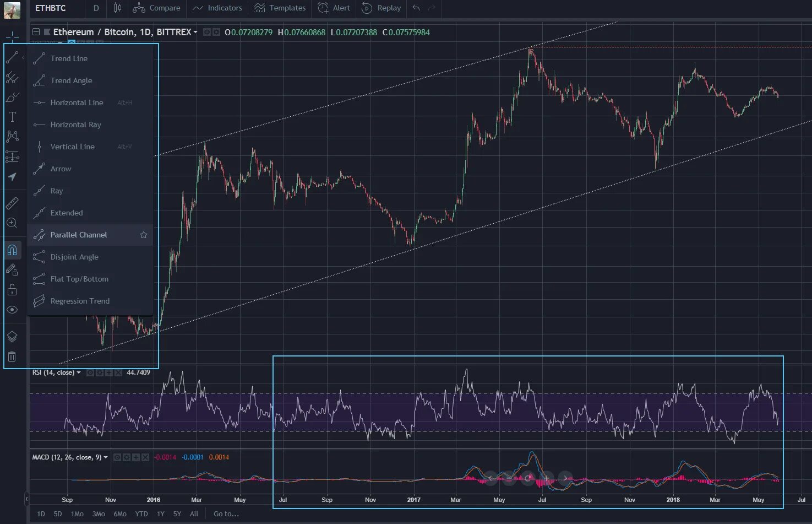Select the Zoom In tool
Viewport: 812px width, 524px height.
pyautogui.click(x=12, y=223)
